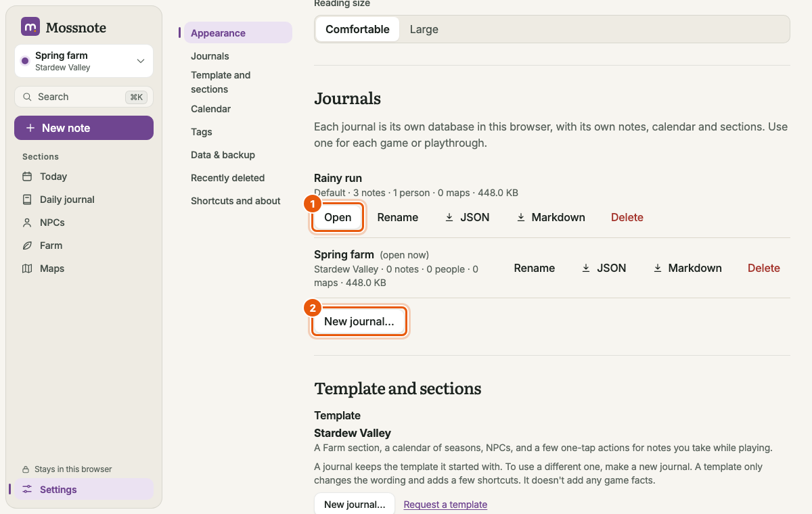Image resolution: width=812 pixels, height=514 pixels.
Task: Rename the Spring farm journal
Action: tap(535, 268)
